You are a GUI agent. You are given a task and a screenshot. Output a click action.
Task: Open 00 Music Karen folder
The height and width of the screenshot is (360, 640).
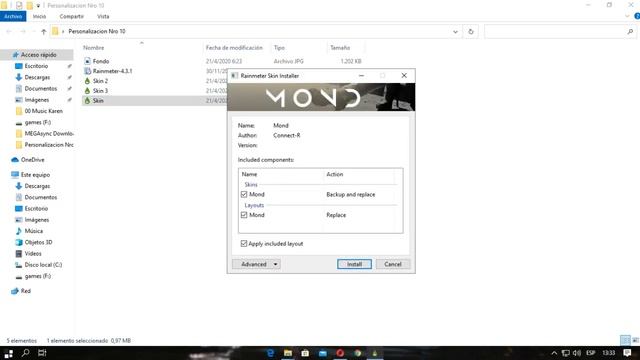pyautogui.click(x=43, y=111)
